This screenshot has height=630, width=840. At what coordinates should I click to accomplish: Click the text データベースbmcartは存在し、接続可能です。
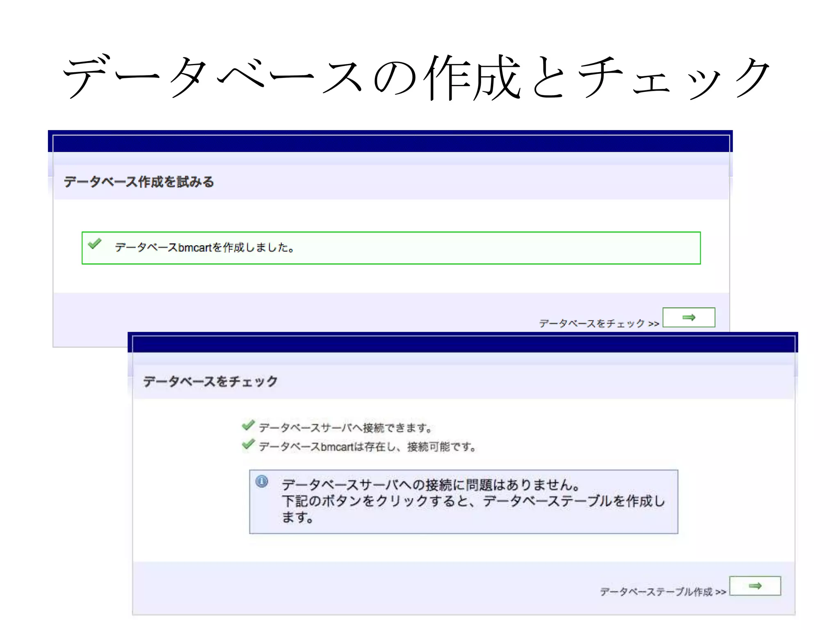click(x=368, y=447)
